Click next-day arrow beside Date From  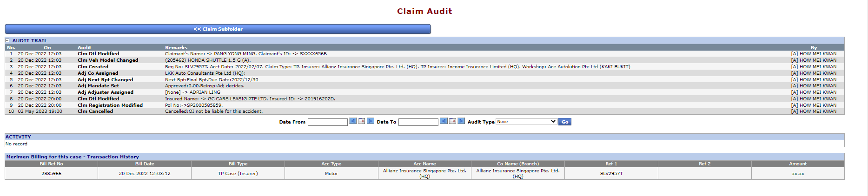371,121
